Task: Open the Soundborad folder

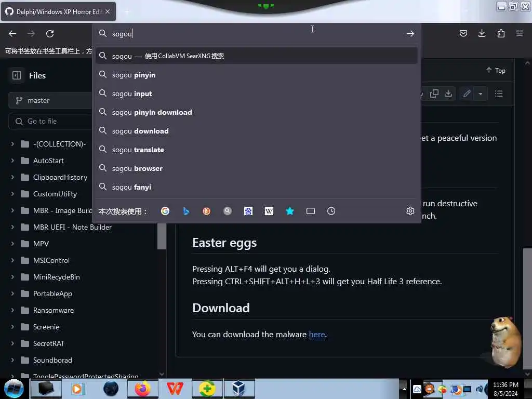Action: [52, 360]
